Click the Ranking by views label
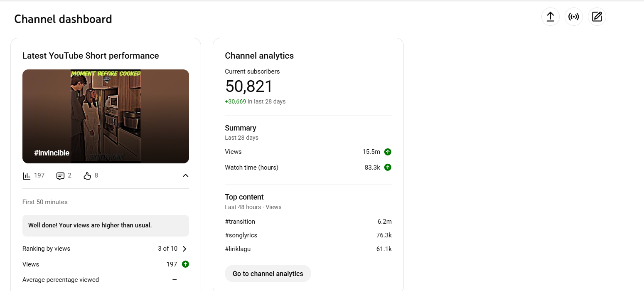Image resolution: width=644 pixels, height=291 pixels. (46, 249)
